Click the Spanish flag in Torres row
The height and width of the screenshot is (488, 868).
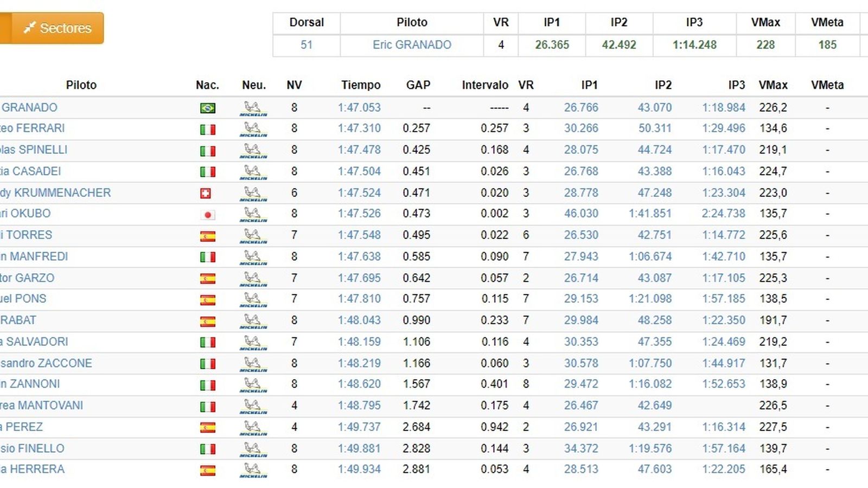tap(207, 236)
